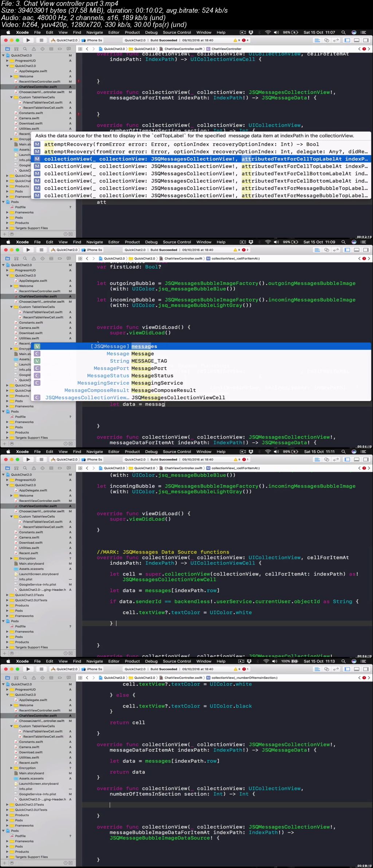The width and height of the screenshot is (373, 868).
Task: Click the ChatViewController class item in the 11:07 jump bar
Action: coord(224,48)
